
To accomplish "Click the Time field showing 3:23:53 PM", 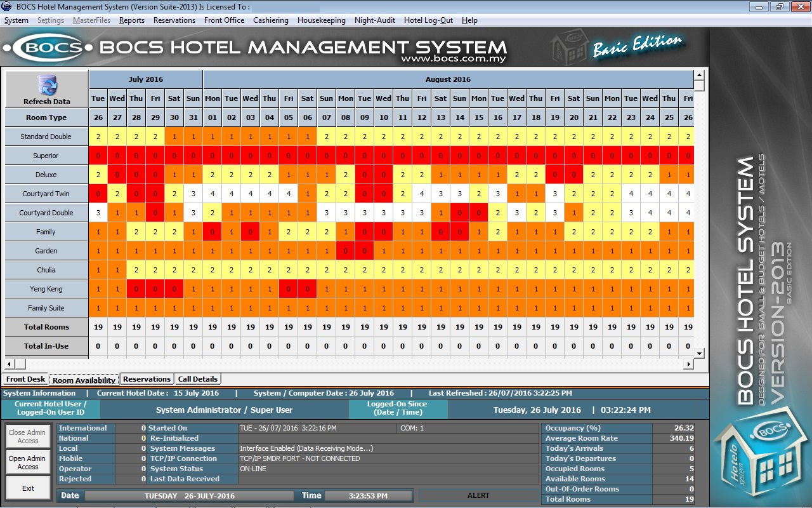I will [369, 495].
